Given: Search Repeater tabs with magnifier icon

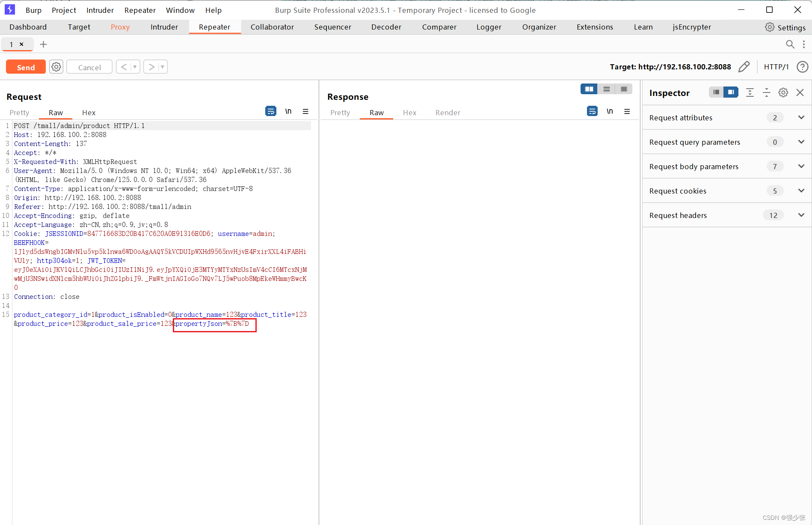Looking at the screenshot, I should [790, 44].
